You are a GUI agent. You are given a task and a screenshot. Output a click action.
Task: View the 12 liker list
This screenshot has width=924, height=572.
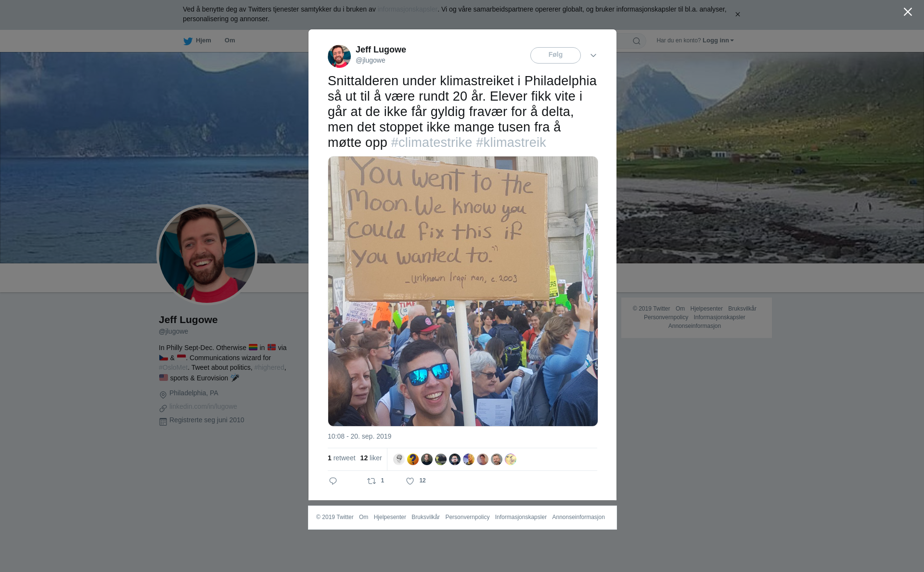pos(371,458)
